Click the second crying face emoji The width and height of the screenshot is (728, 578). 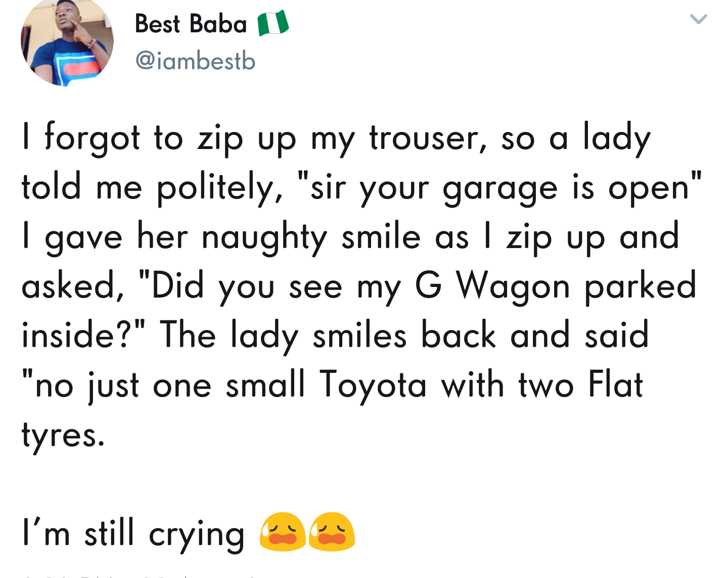point(332,532)
